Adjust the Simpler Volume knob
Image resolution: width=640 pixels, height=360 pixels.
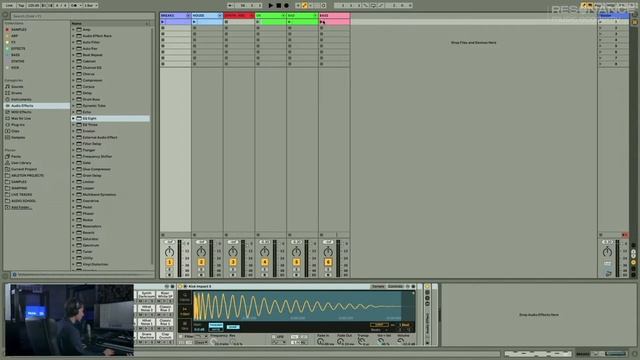400,342
